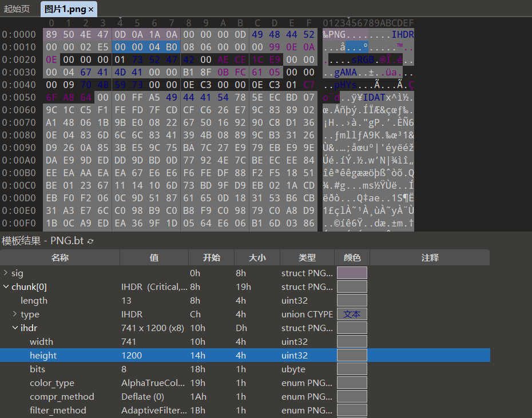Viewport: 532px width, 418px height.
Task: Open the color swatch for color_type row
Action: coord(352,383)
